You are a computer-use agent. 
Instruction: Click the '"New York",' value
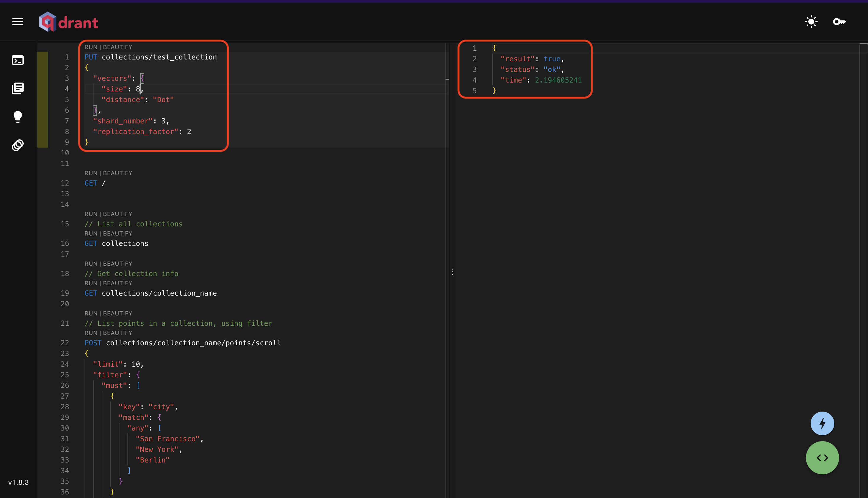click(x=159, y=449)
